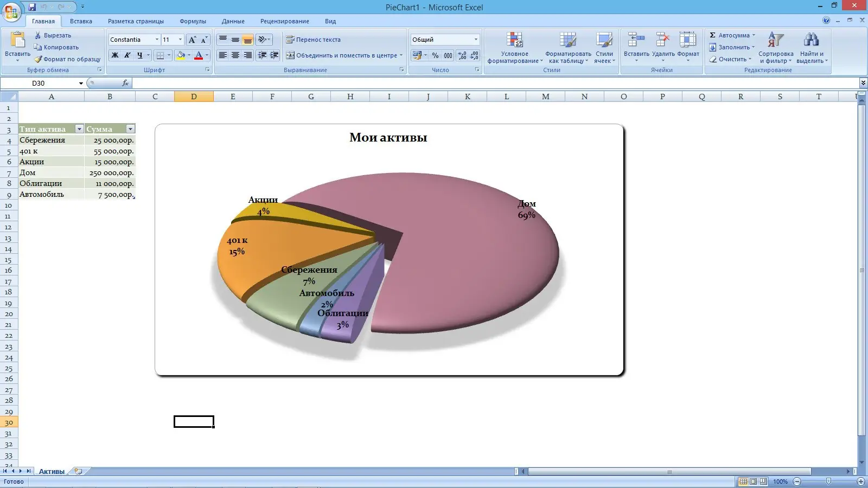Click the Office button
Image resolution: width=868 pixels, height=488 pixels.
12,11
